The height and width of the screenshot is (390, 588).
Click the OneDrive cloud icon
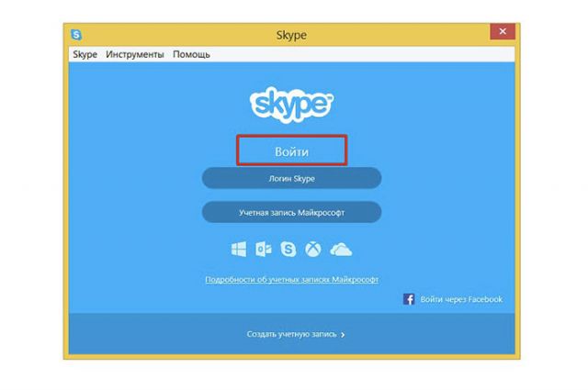341,250
